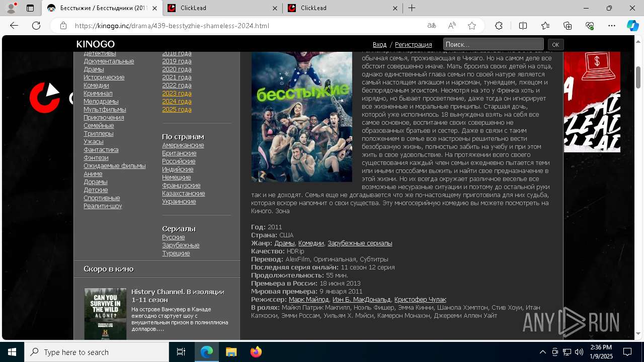Open File Explorer from taskbar
This screenshot has width=644, height=362.
(231, 352)
